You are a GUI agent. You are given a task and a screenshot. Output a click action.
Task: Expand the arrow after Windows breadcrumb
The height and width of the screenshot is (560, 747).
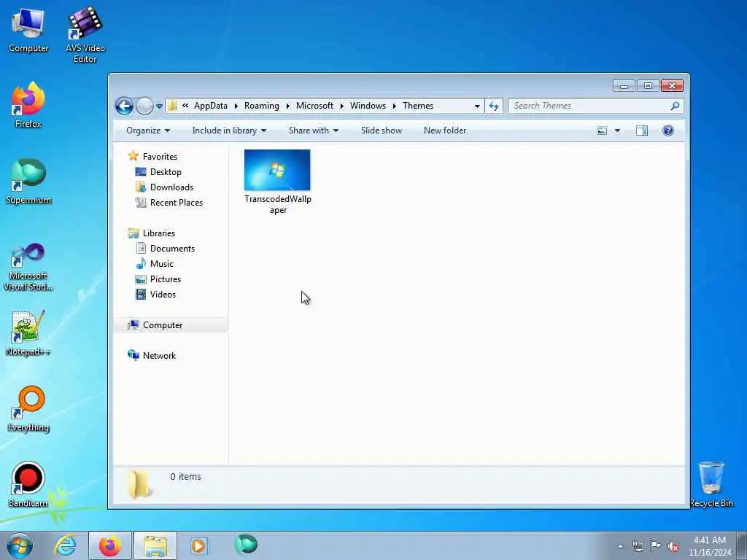point(395,106)
